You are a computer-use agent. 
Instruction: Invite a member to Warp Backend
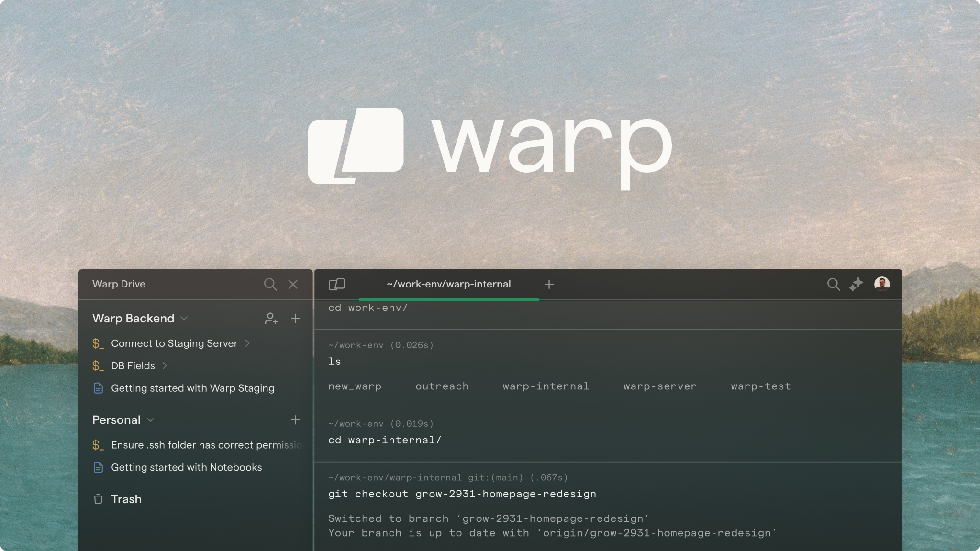point(271,318)
